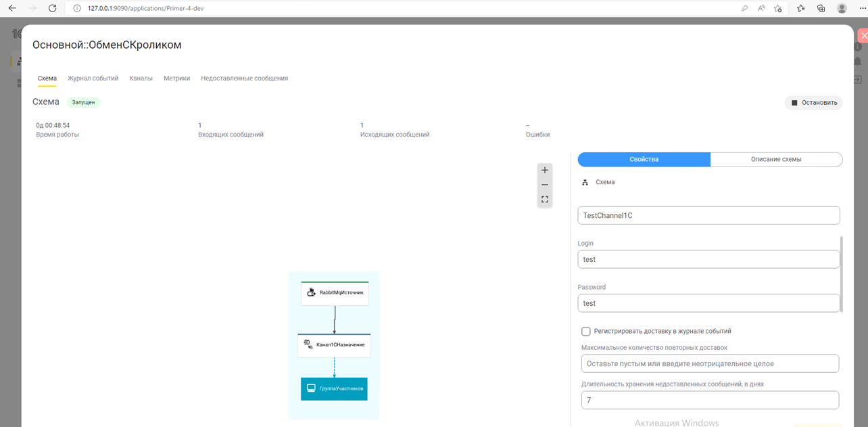Open browser favorites star icon
The width and height of the screenshot is (868, 427).
800,8
